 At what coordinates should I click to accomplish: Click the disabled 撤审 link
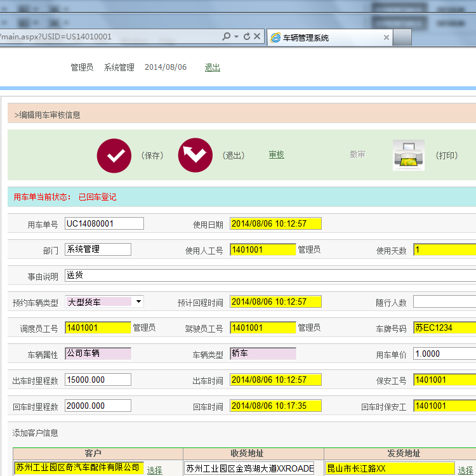pyautogui.click(x=357, y=155)
